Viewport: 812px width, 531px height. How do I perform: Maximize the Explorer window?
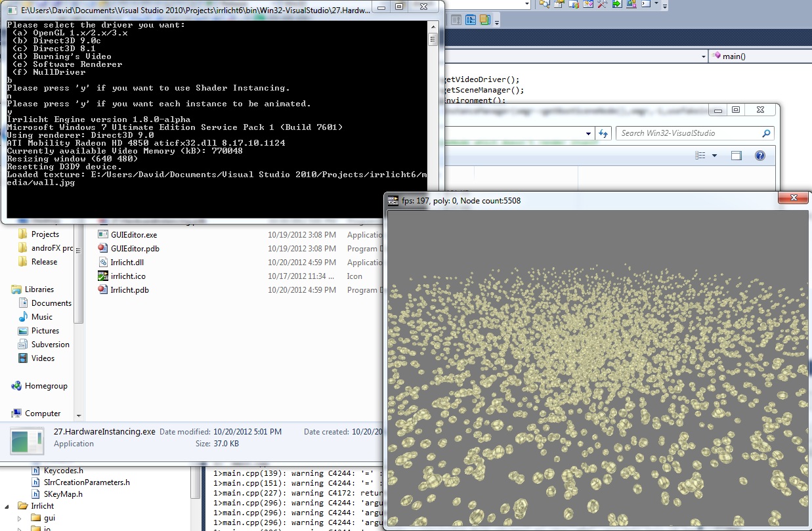point(736,110)
